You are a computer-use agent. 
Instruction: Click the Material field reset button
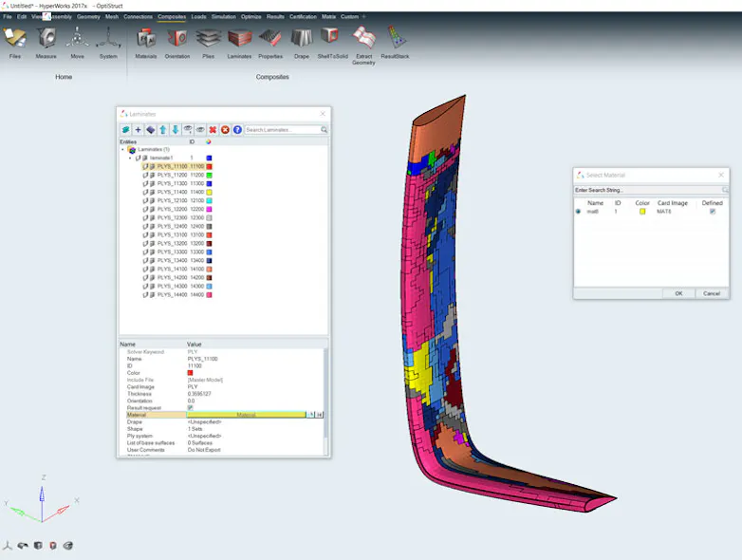click(x=320, y=415)
